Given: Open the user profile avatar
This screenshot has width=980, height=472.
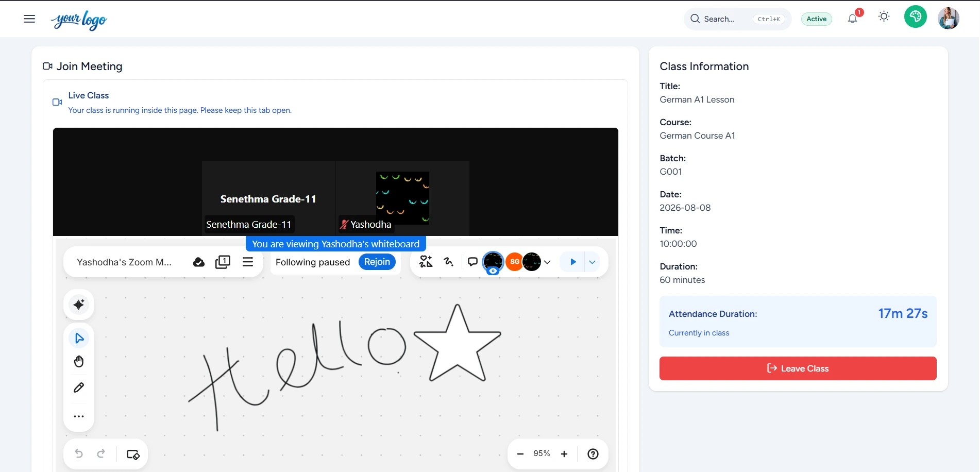Looking at the screenshot, I should pos(949,18).
